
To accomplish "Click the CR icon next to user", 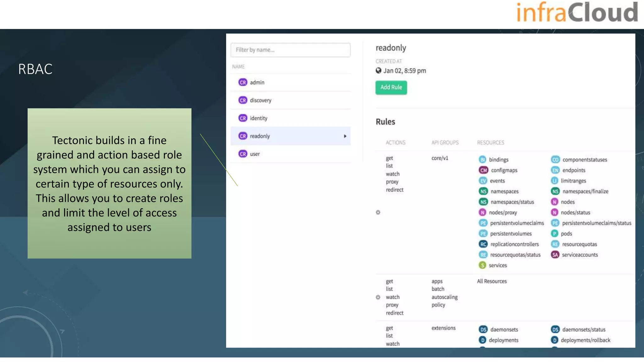I will pyautogui.click(x=243, y=154).
